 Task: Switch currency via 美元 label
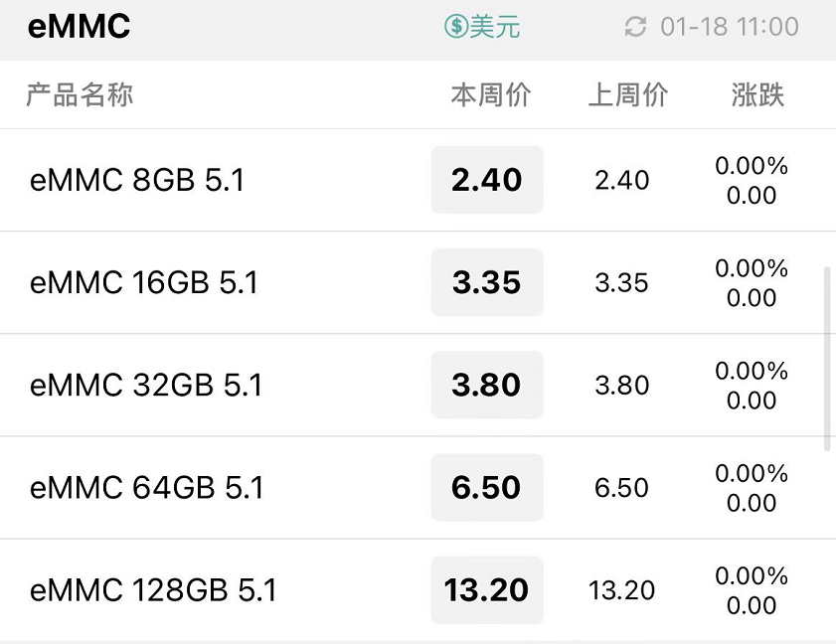[x=495, y=26]
